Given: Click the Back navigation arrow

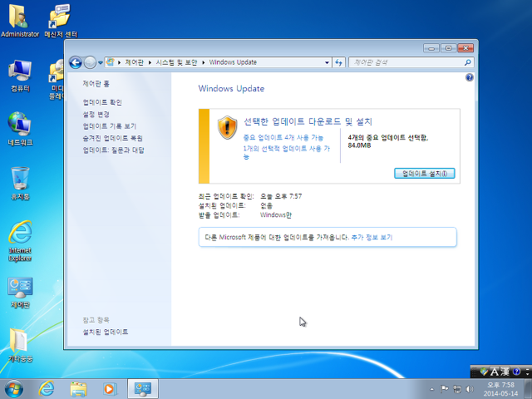Looking at the screenshot, I should (76, 62).
